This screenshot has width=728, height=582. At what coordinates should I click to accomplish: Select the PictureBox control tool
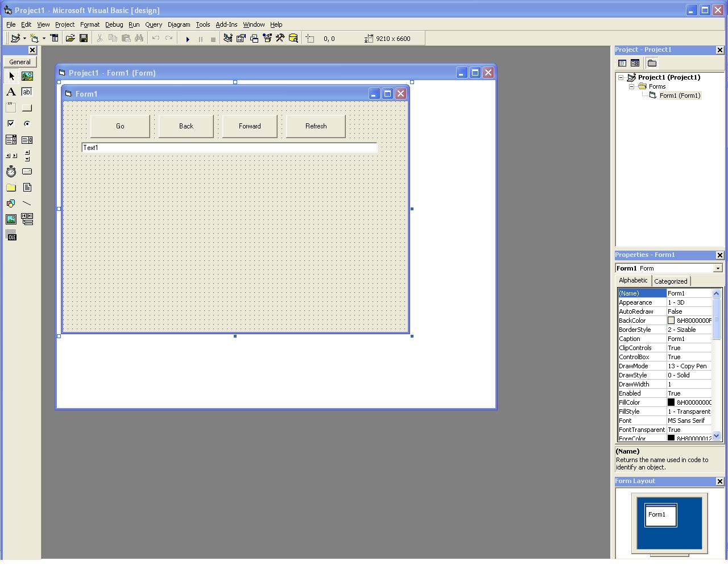[x=27, y=76]
